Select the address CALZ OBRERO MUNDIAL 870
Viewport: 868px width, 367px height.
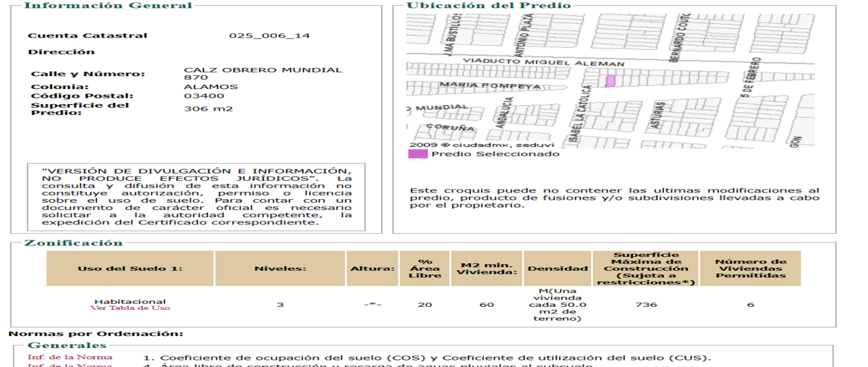pos(263,74)
